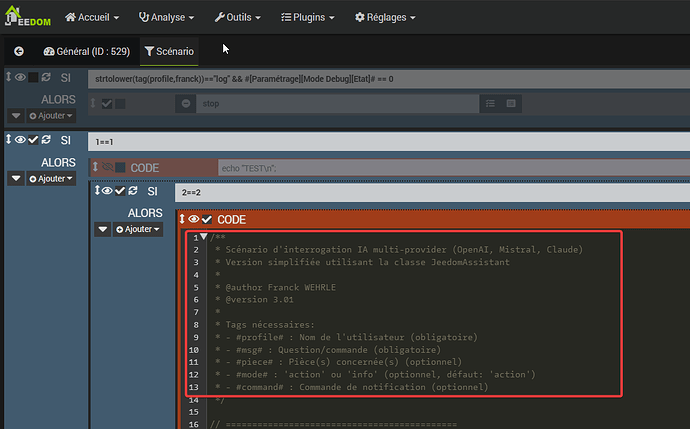The height and width of the screenshot is (429, 690).
Task: Switch to the Général (ID : 529) tab
Action: tap(86, 51)
